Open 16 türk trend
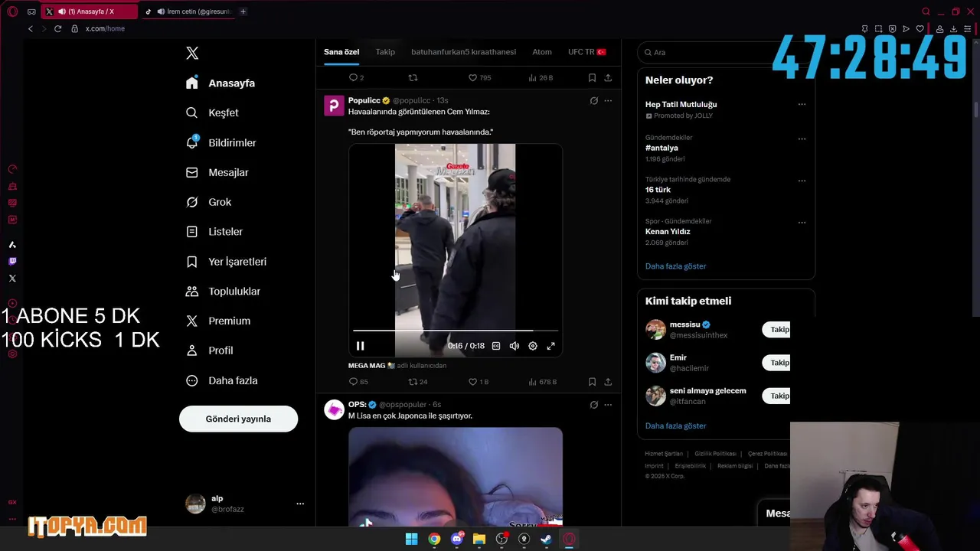 pyautogui.click(x=658, y=190)
